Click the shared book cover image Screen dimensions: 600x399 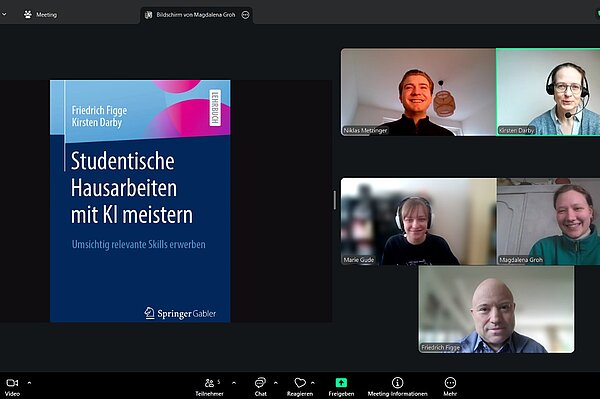pos(140,201)
